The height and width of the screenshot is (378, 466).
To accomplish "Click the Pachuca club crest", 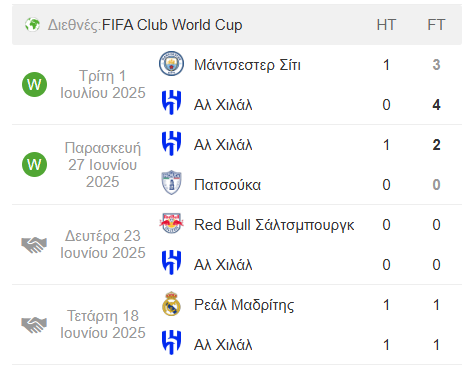I will [x=171, y=183].
